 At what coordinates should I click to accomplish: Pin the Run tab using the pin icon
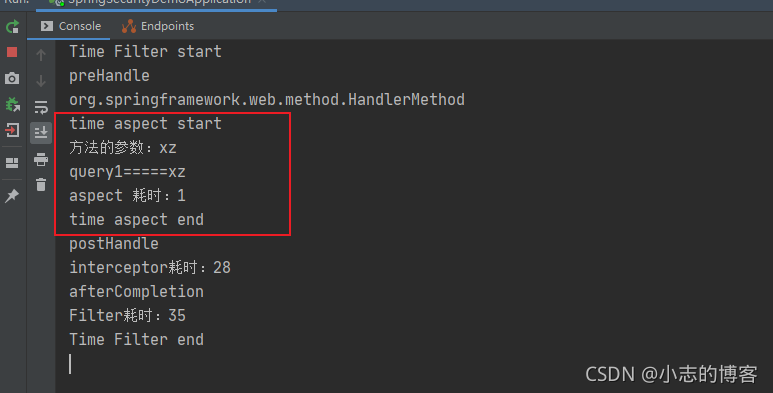coord(12,196)
